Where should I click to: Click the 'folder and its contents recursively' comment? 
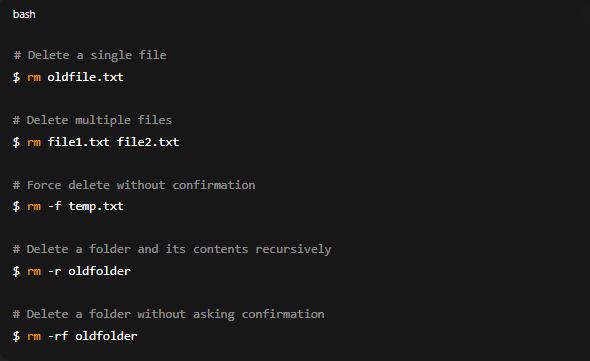coord(210,249)
